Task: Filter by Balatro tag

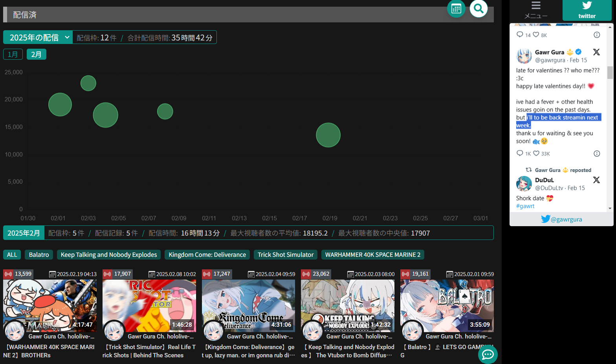Action: tap(39, 255)
